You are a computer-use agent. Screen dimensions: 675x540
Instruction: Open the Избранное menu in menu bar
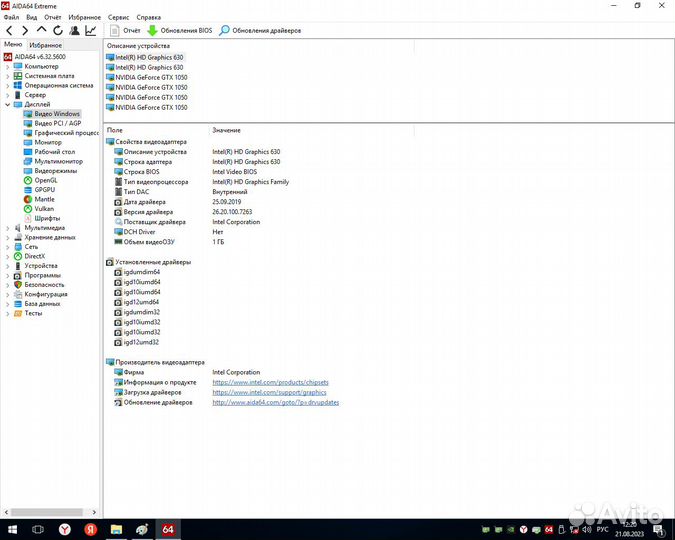pos(85,17)
